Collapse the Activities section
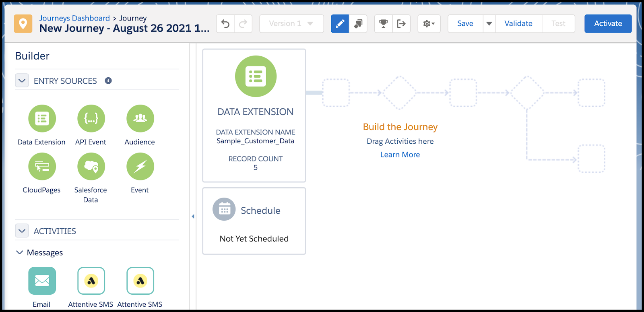 pyautogui.click(x=22, y=231)
